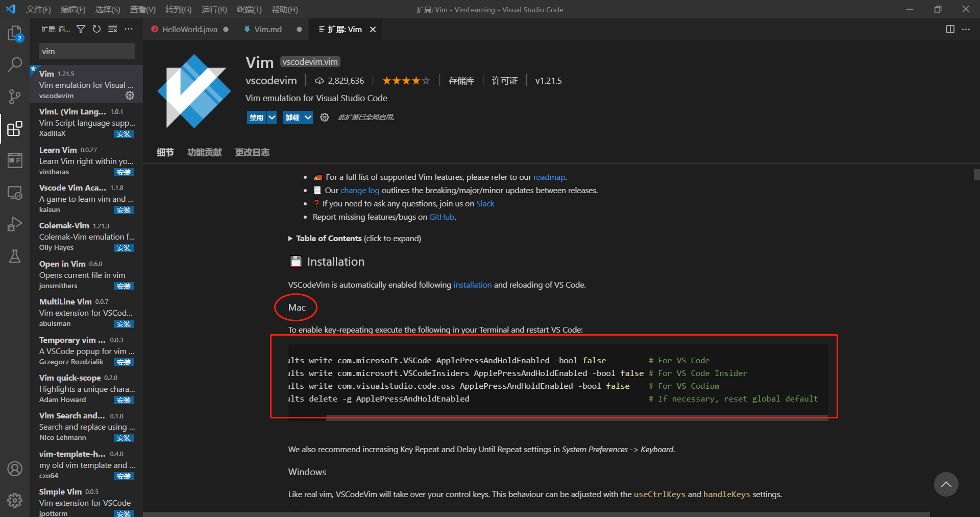Install the Colemak-Vim extension

coord(124,248)
